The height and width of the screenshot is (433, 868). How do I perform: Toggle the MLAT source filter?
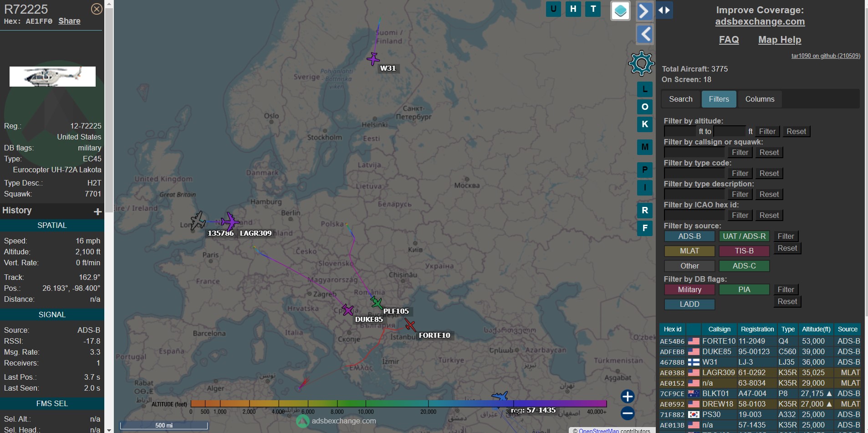(x=689, y=251)
